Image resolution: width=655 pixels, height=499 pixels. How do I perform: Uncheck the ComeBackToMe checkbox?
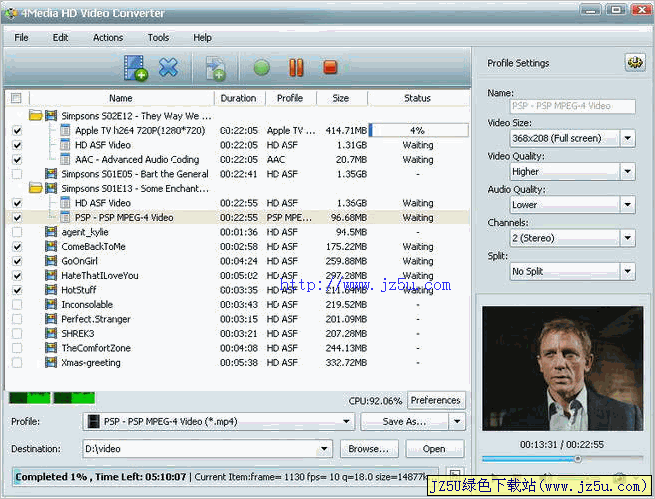(17, 247)
